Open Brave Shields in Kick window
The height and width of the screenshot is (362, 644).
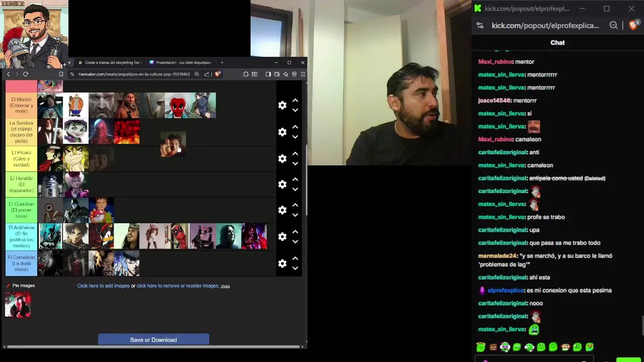point(633,25)
